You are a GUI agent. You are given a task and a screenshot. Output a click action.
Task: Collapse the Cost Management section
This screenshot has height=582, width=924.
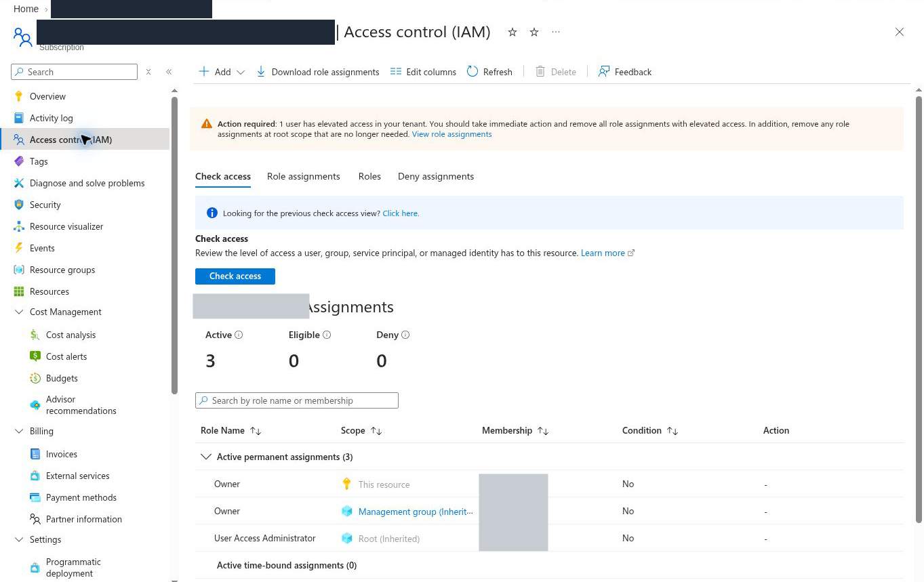[x=19, y=312]
